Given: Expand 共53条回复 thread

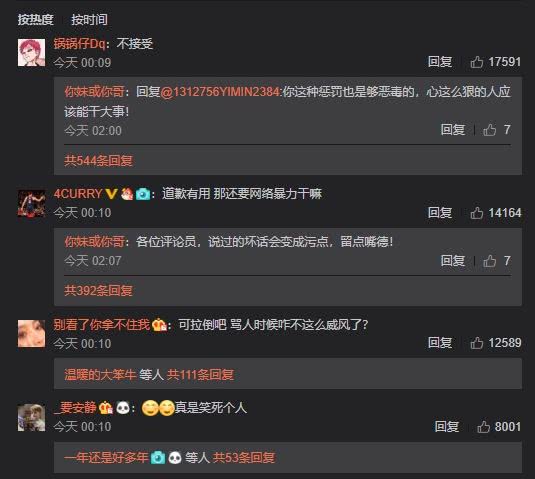Looking at the screenshot, I should click(x=244, y=458).
